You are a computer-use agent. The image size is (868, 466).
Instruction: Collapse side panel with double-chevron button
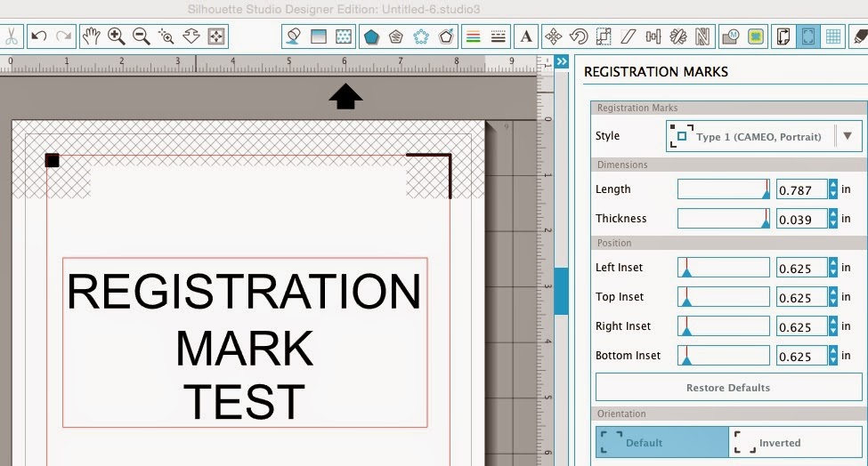pos(562,61)
